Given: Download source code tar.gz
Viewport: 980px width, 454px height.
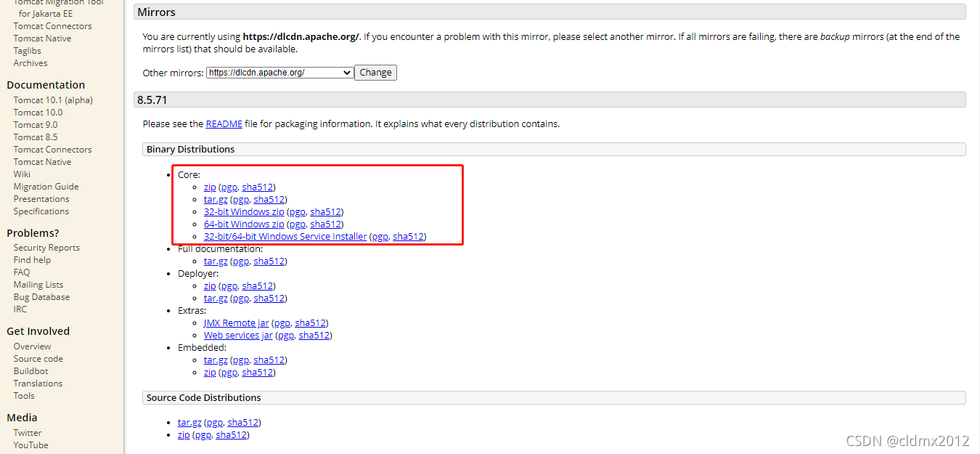Looking at the screenshot, I should 189,423.
